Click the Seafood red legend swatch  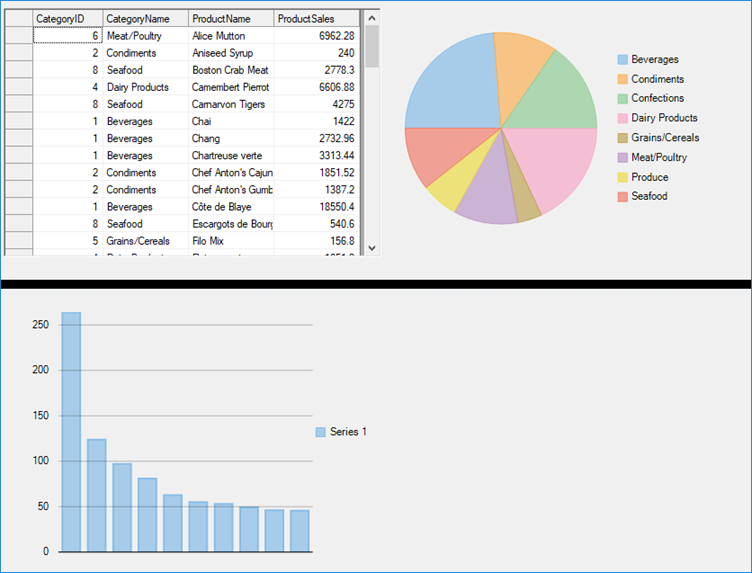pos(623,197)
